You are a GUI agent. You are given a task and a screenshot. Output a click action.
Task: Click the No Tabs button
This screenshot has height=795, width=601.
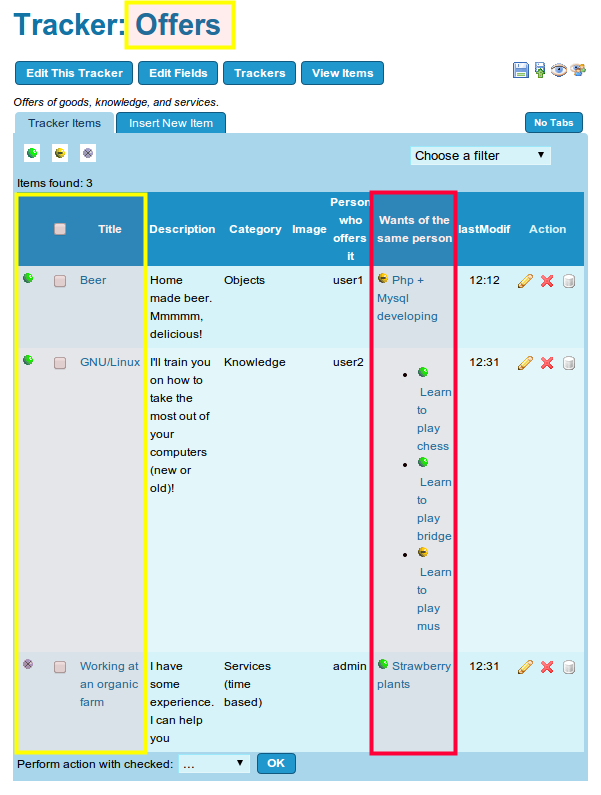pyautogui.click(x=553, y=123)
